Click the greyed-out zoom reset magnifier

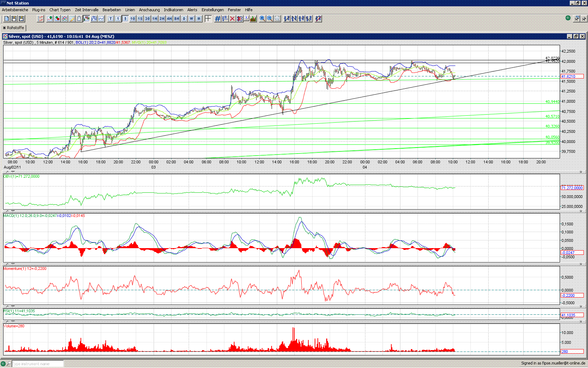(x=277, y=19)
